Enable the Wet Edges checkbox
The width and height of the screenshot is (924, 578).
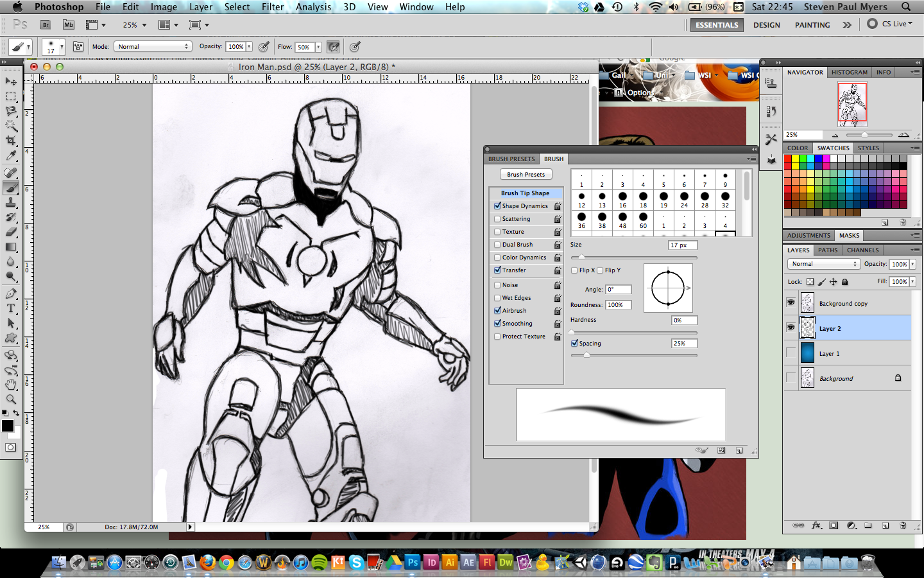point(497,298)
